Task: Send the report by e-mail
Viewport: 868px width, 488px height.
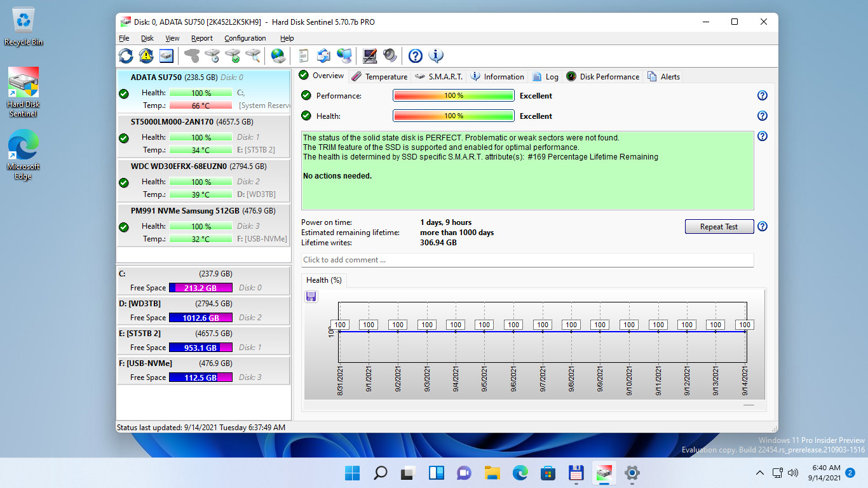Action: click(324, 56)
